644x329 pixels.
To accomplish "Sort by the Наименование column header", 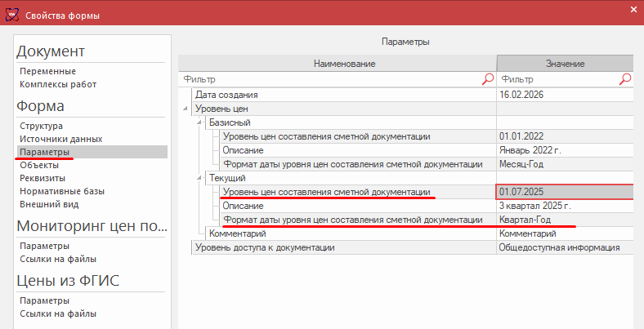I will pyautogui.click(x=337, y=63).
